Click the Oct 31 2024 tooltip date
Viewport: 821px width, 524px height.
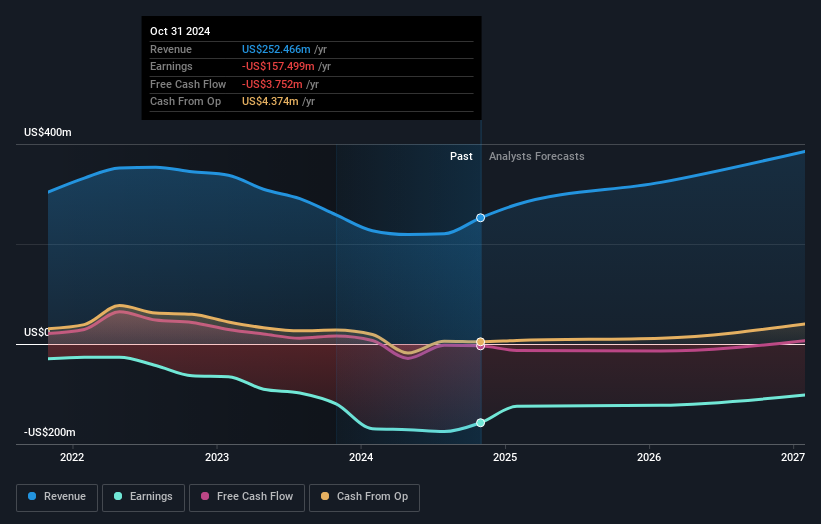tap(180, 31)
